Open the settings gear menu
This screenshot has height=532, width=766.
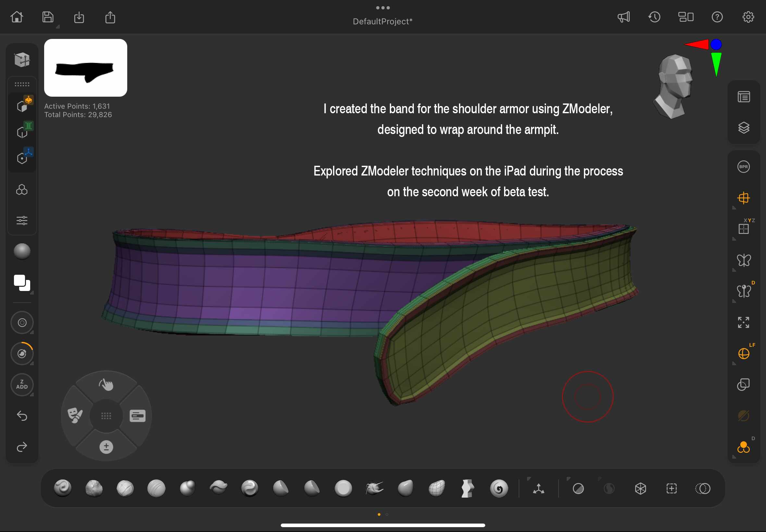(748, 17)
